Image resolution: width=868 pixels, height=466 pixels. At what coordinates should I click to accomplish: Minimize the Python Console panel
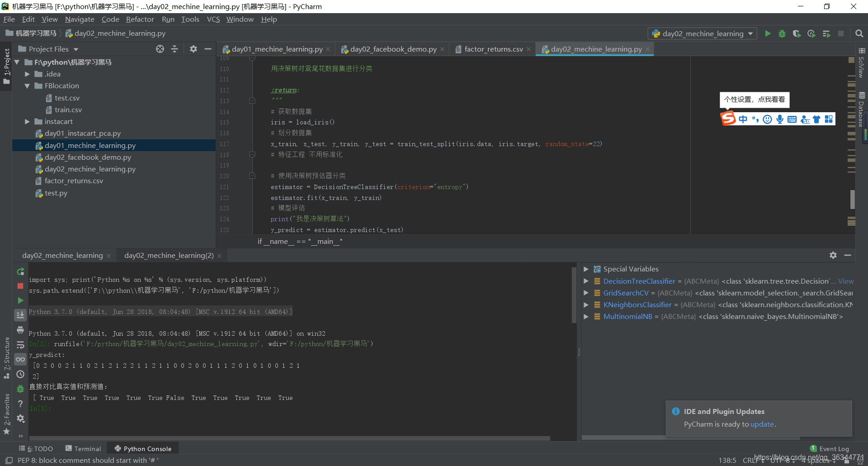[x=848, y=255]
